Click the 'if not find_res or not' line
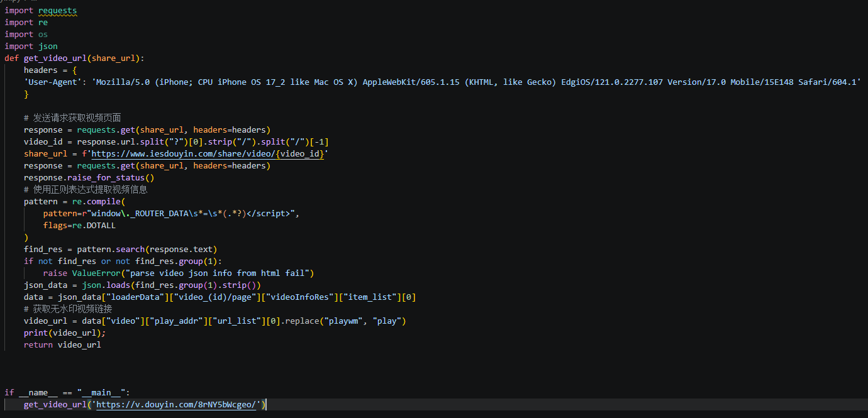The width and height of the screenshot is (868, 418). [x=123, y=261]
